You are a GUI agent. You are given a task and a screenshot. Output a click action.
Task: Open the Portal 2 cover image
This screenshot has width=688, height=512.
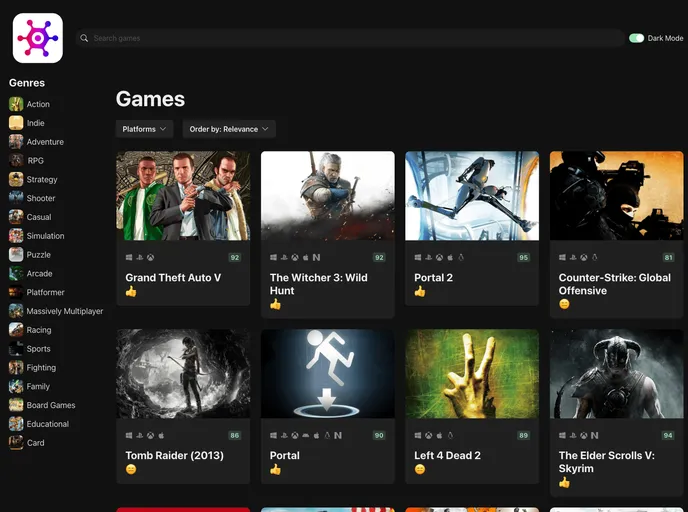click(472, 196)
